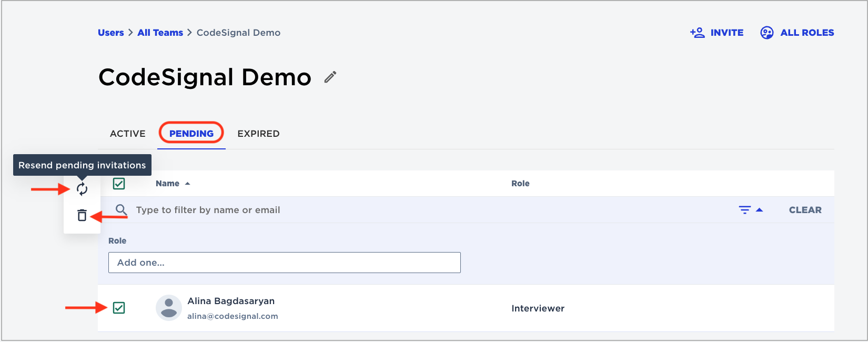Select the Pending tab
The image size is (868, 342).
(x=191, y=134)
